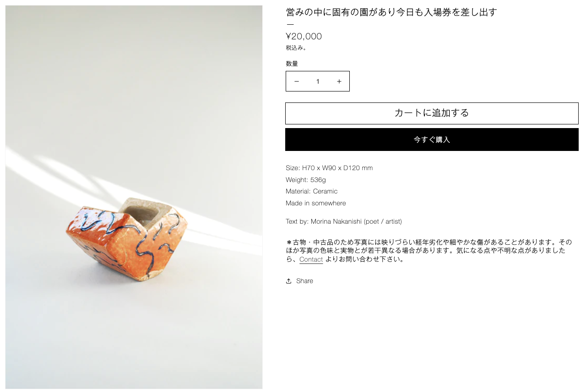Viewport: 586px width, 392px height.
Task: Click the Weight: 536g line
Action: coord(306,180)
